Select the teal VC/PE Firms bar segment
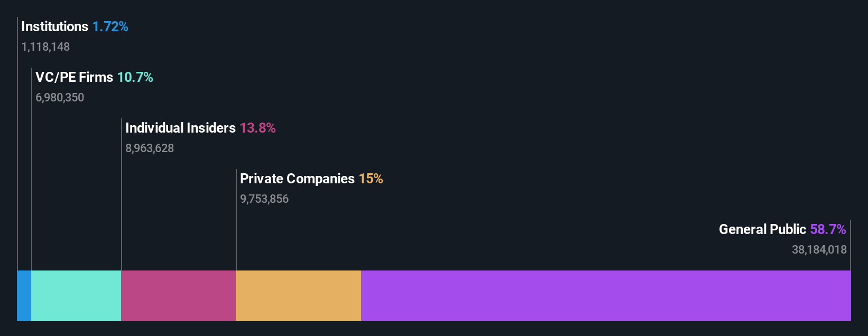 pos(77,296)
